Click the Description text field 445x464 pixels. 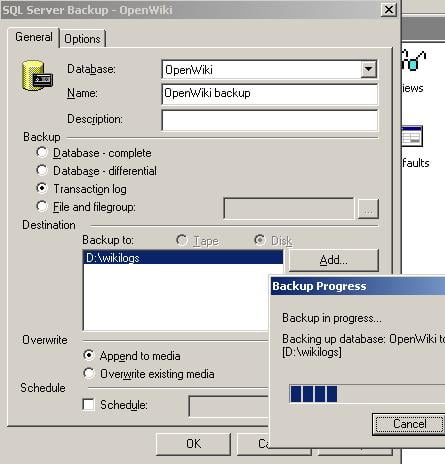[270, 120]
